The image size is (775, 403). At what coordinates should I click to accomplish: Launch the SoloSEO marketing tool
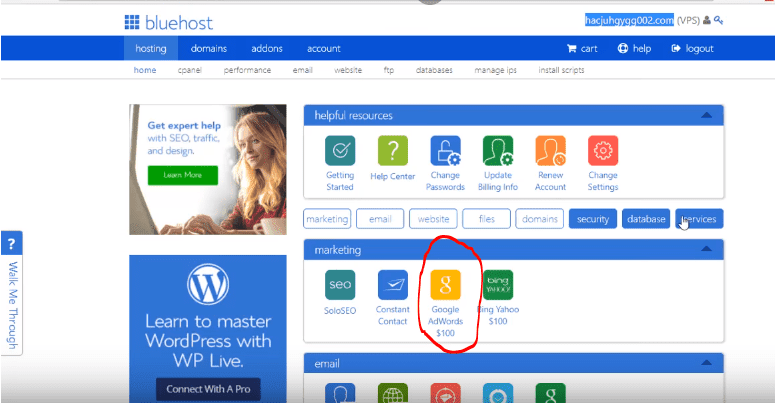click(x=340, y=285)
